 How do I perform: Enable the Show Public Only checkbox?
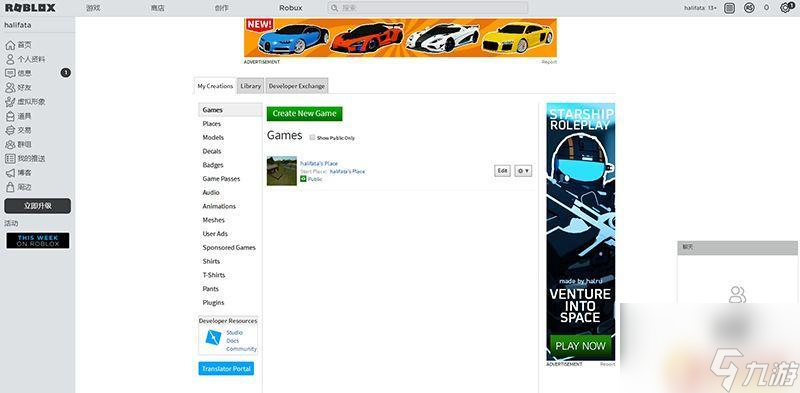[x=312, y=137]
